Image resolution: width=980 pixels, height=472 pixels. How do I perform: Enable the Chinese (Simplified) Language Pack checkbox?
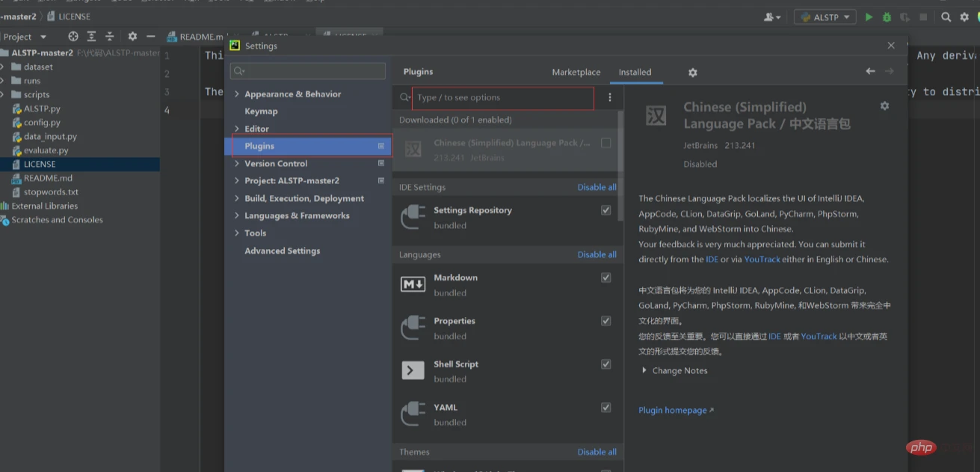pyautogui.click(x=605, y=143)
